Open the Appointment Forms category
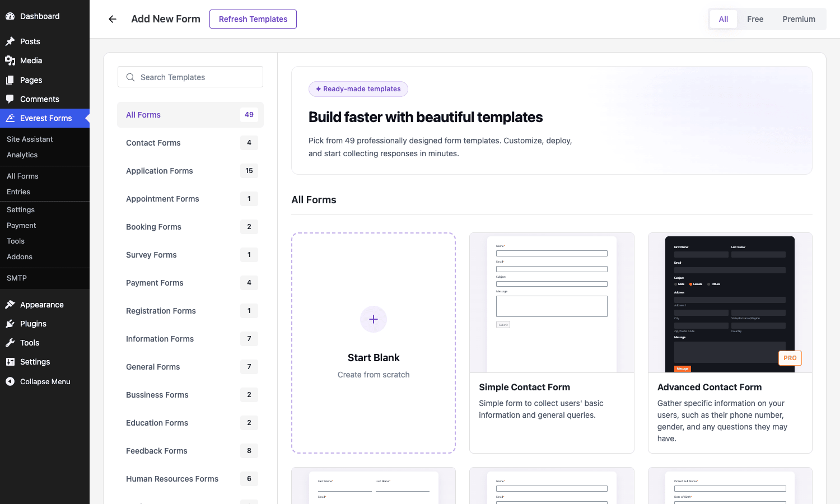The width and height of the screenshot is (840, 504). coord(190,199)
